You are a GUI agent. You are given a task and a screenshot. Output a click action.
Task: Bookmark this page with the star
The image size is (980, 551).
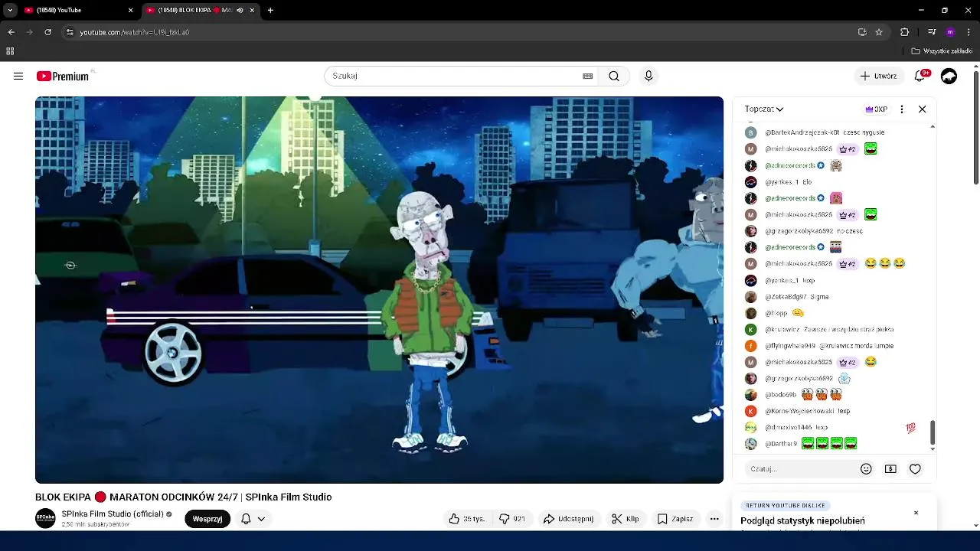pyautogui.click(x=879, y=32)
